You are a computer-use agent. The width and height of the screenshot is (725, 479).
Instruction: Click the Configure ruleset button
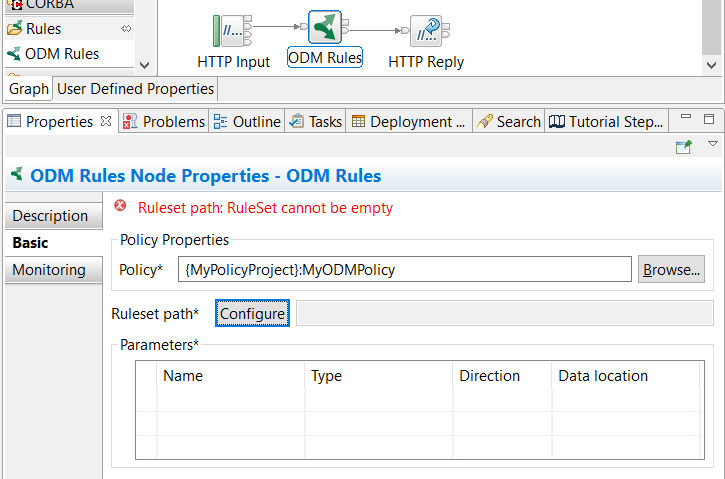pos(252,313)
